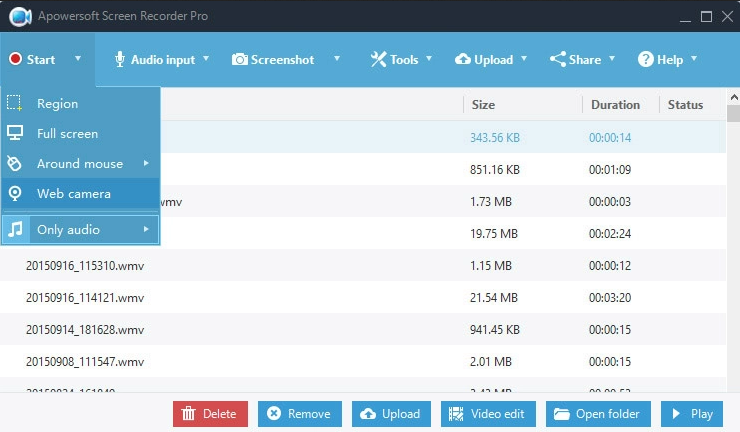Click the Full screen monitor icon

15,133
